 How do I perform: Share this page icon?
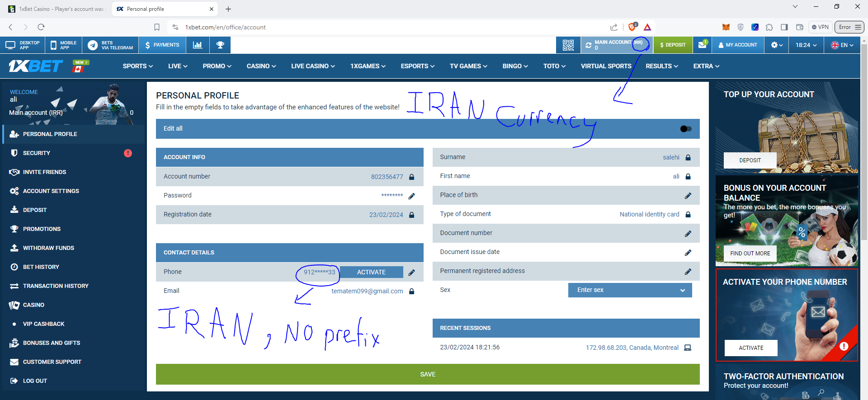coord(613,27)
